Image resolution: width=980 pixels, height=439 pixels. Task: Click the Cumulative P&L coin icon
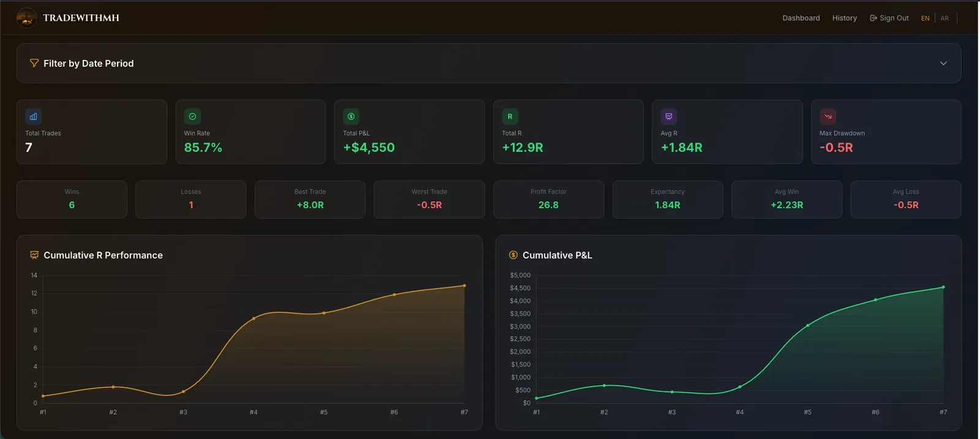point(513,255)
